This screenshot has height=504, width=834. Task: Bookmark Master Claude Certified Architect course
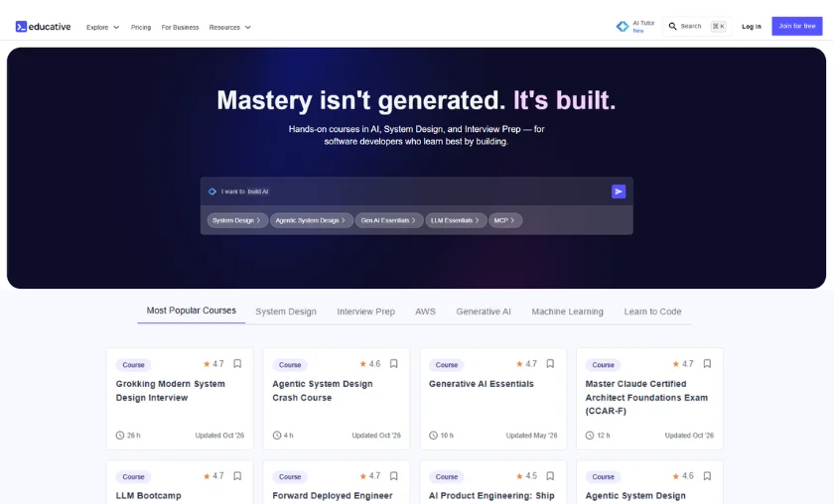707,364
